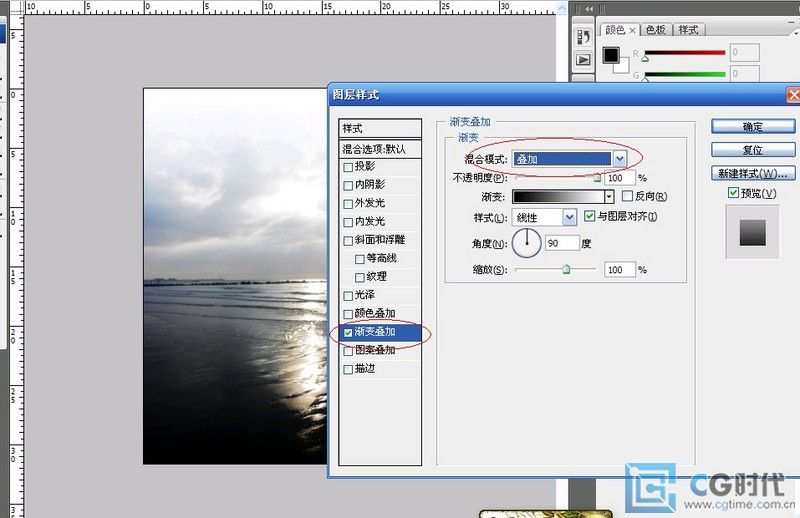Toggle the 反向 (Reverse) checkbox
This screenshot has height=518, width=800.
(627, 197)
